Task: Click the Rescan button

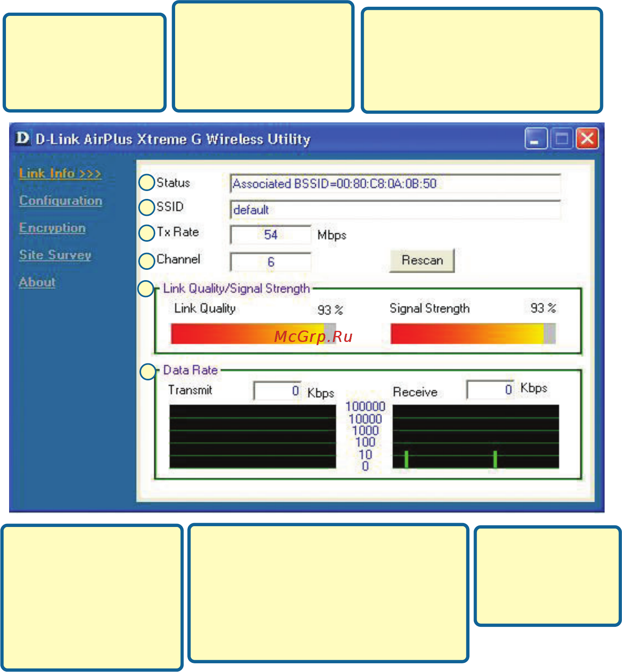Action: [422, 260]
